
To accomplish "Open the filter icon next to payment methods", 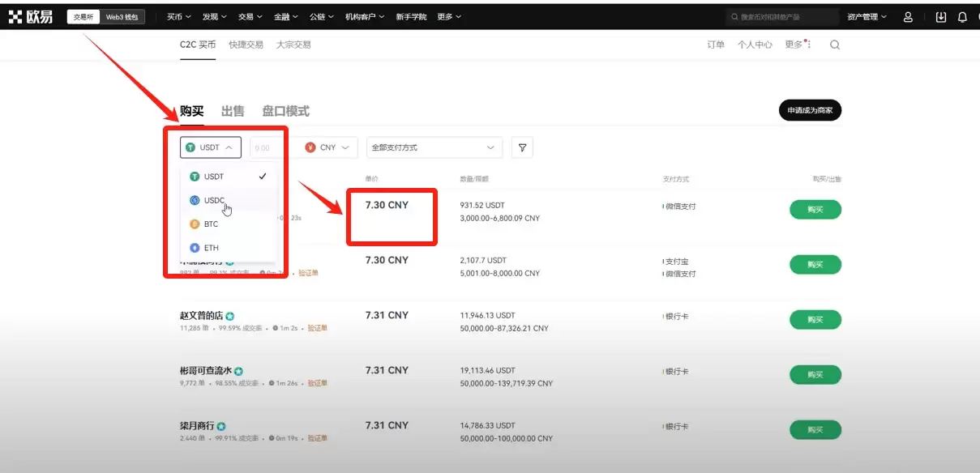I will 522,147.
